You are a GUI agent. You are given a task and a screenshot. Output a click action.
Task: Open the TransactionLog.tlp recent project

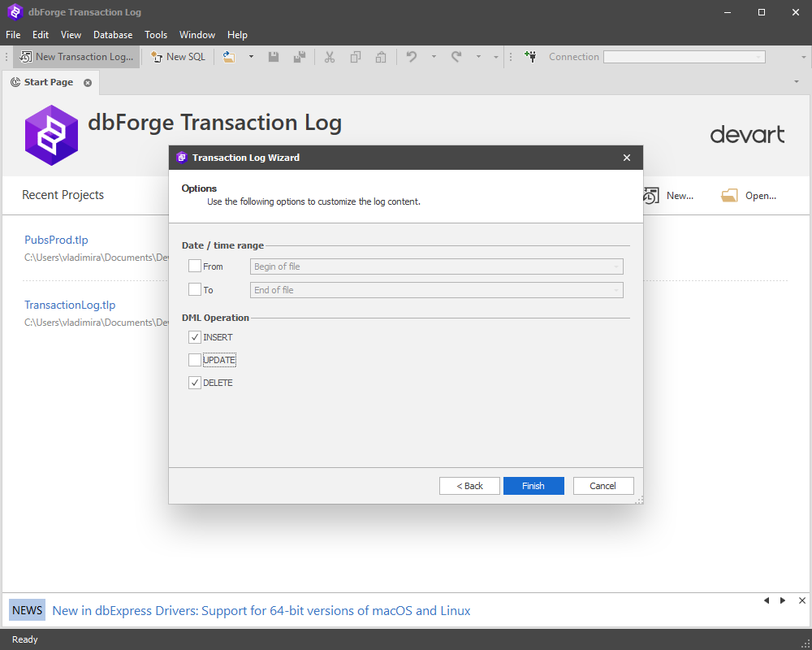point(70,305)
